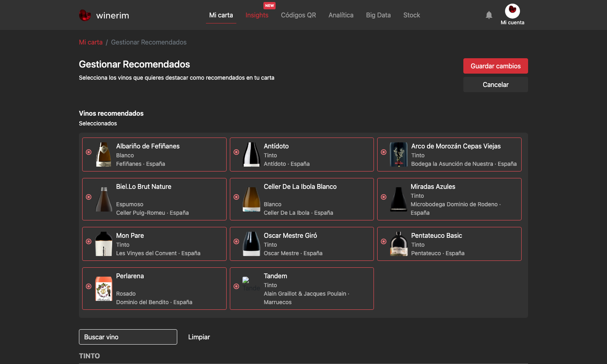Click Biel.Lo Brut Nature title
Image resolution: width=607 pixels, height=364 pixels.
(x=144, y=186)
